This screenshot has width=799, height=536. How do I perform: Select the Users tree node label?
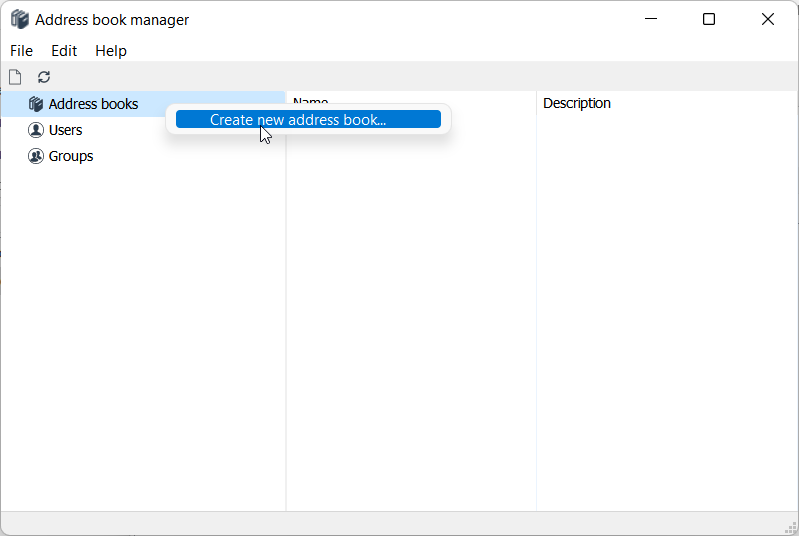(x=65, y=130)
